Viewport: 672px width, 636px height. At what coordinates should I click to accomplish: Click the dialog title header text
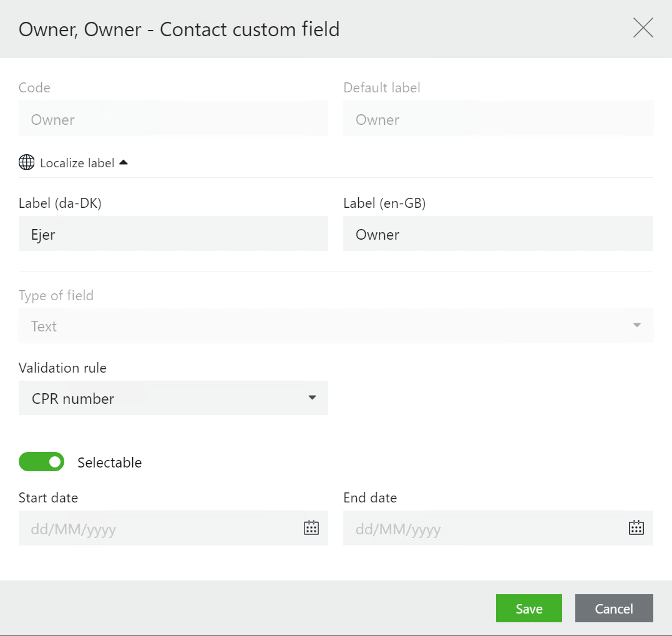click(179, 29)
